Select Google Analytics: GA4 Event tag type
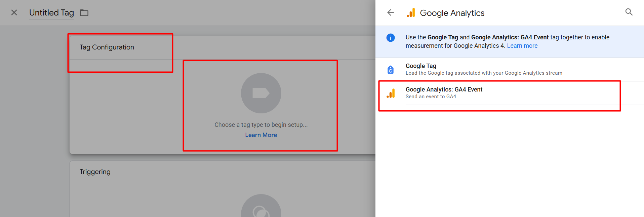Viewport: 644px width, 217px height. click(x=444, y=89)
